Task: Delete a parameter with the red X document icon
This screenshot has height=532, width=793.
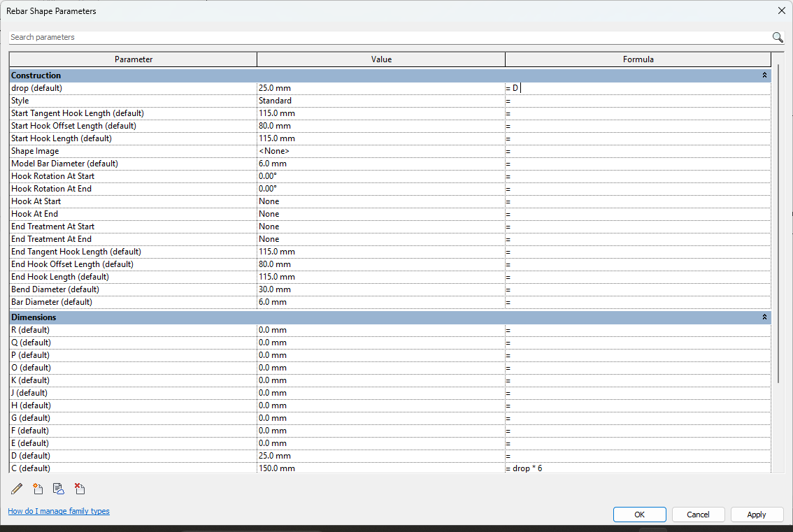Action: (x=80, y=488)
